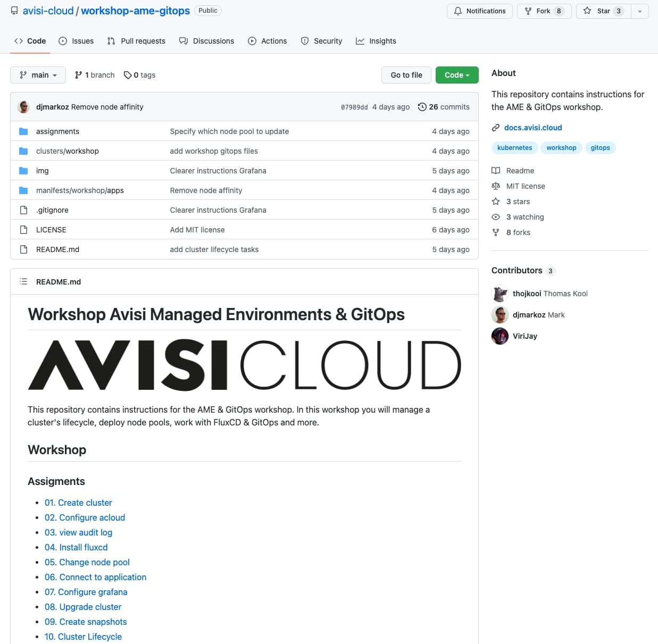Screen dimensions: 658x644
Task: Click the 'Go to file' button
Action: click(406, 74)
